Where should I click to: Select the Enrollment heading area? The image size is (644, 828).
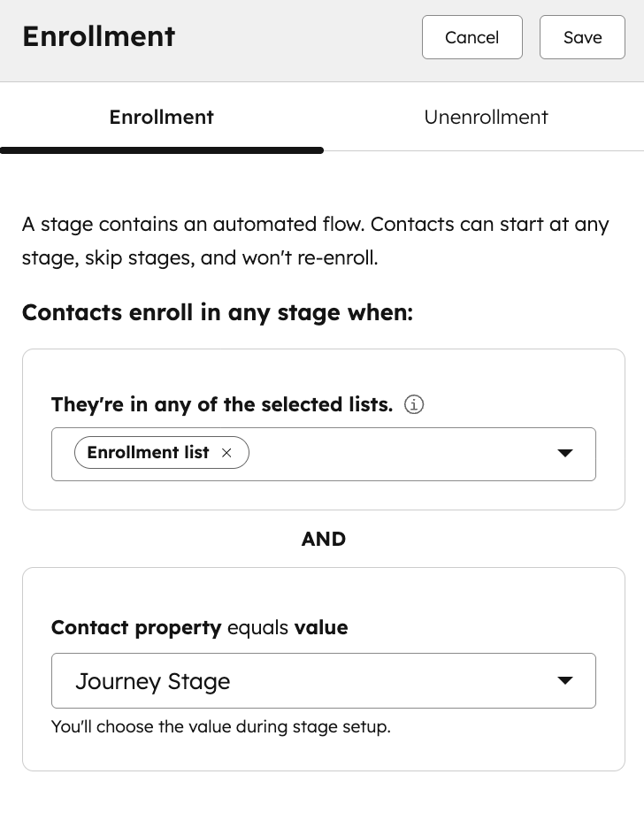pyautogui.click(x=98, y=37)
